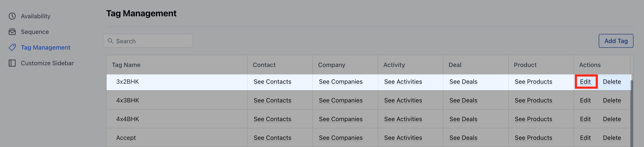This screenshot has width=644, height=147.
Task: Edit the 3x2BHK tag
Action: [585, 82]
